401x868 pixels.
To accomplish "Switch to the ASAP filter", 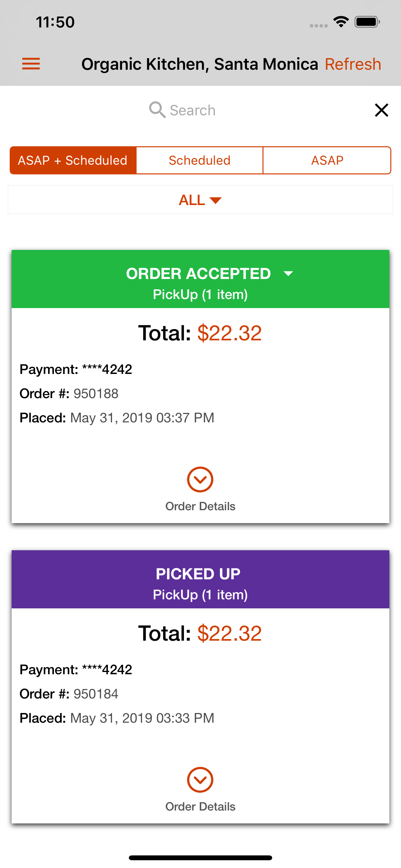I will pyautogui.click(x=327, y=160).
